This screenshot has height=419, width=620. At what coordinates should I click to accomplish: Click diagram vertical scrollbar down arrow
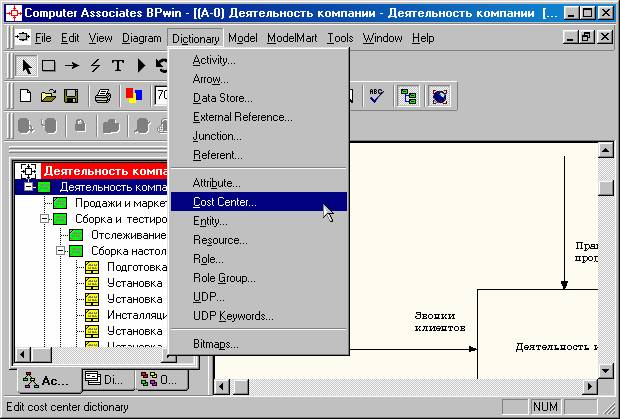[x=606, y=370]
